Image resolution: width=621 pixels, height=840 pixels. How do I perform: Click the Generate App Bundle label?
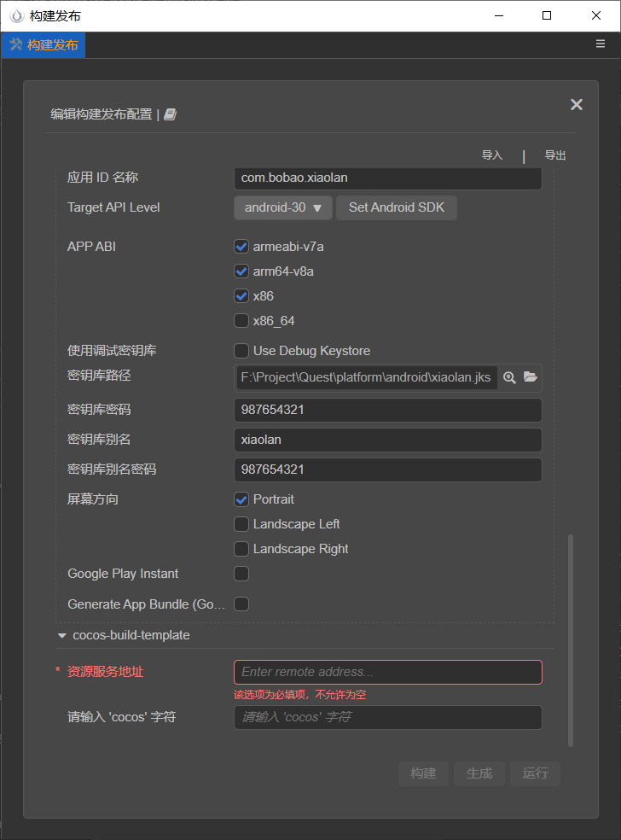[x=146, y=604]
